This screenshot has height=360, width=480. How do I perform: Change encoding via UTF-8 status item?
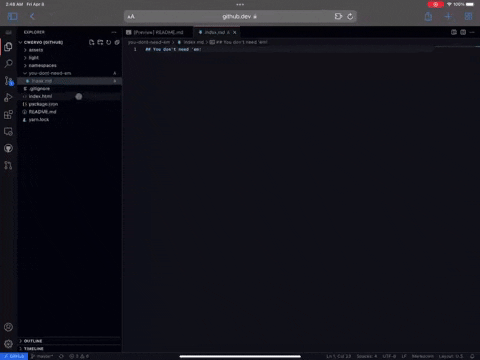389,356
